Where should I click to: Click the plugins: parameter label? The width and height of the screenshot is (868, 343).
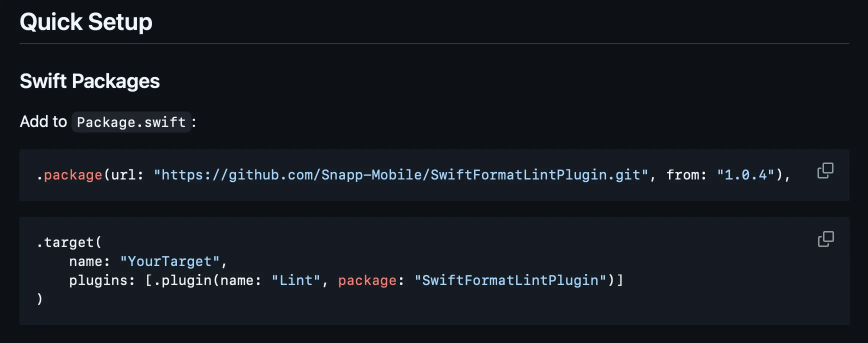coord(102,280)
